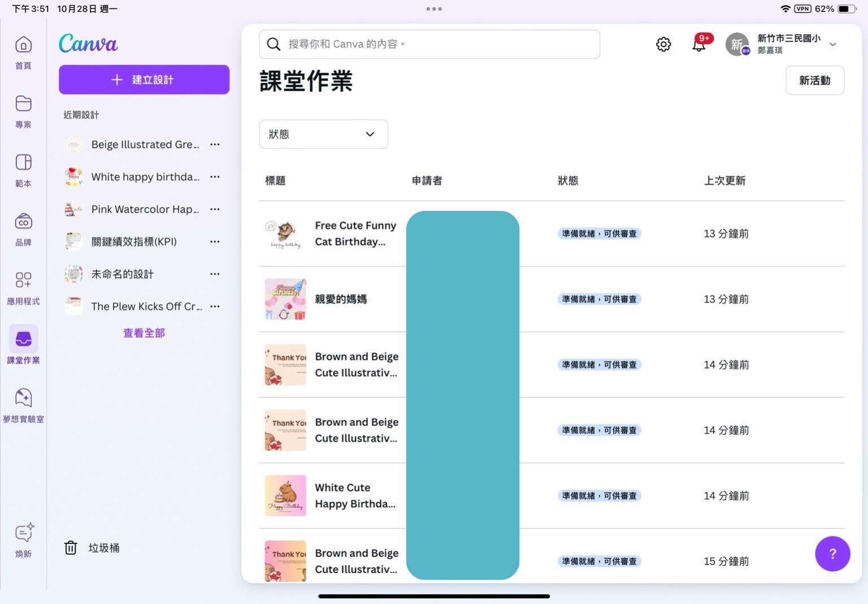Viewport: 868px width, 604px height.
Task: Expand the account menu chevron beside 新竹市三民國小
Action: click(x=833, y=44)
